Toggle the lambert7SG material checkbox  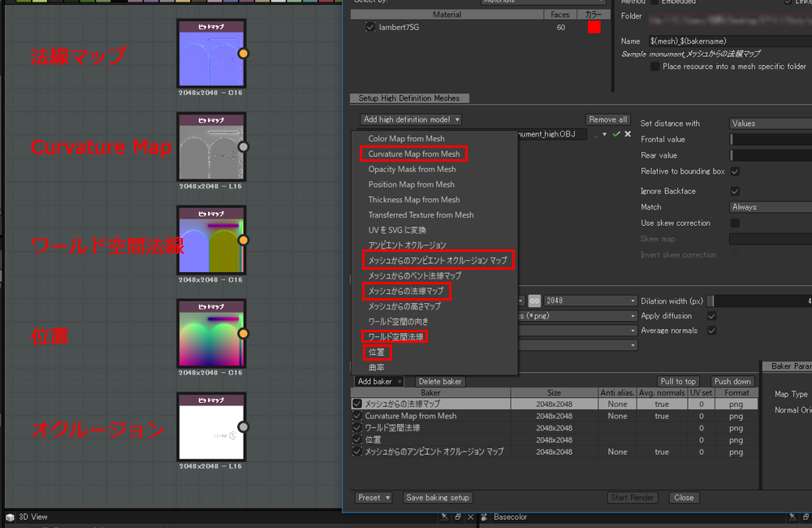[x=369, y=27]
